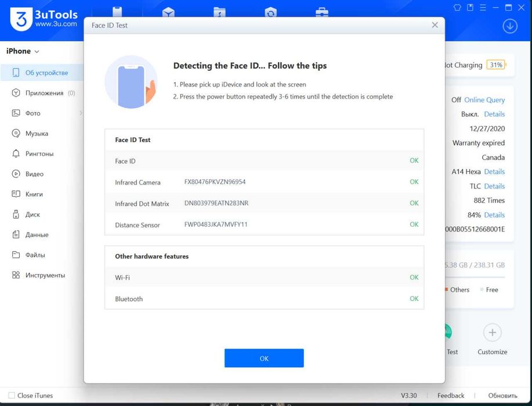
Task: Click the Customize plus icon
Action: coord(493,333)
